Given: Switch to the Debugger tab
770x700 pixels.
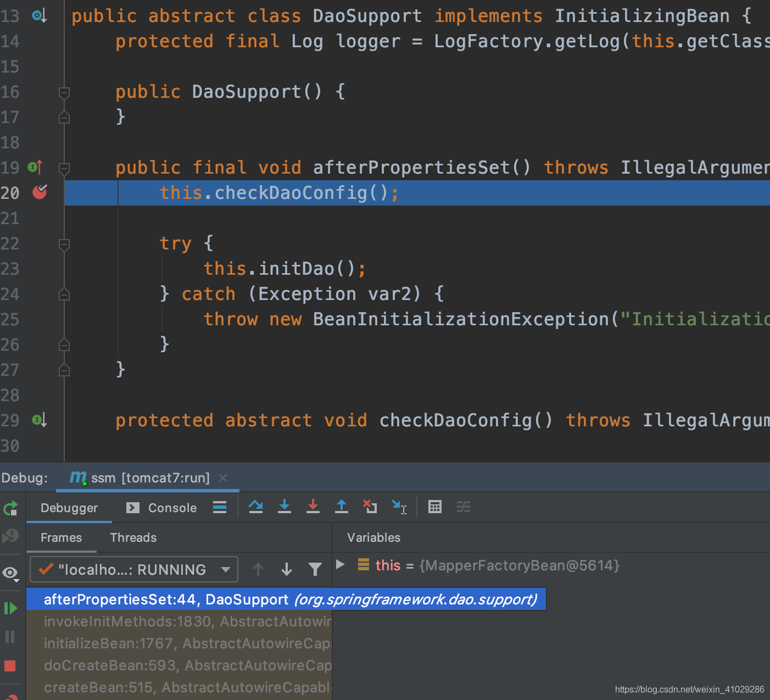Looking at the screenshot, I should pos(69,508).
